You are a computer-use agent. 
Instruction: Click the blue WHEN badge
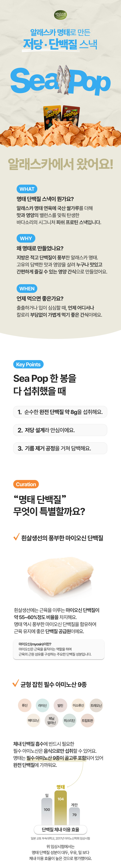[x=27, y=288]
